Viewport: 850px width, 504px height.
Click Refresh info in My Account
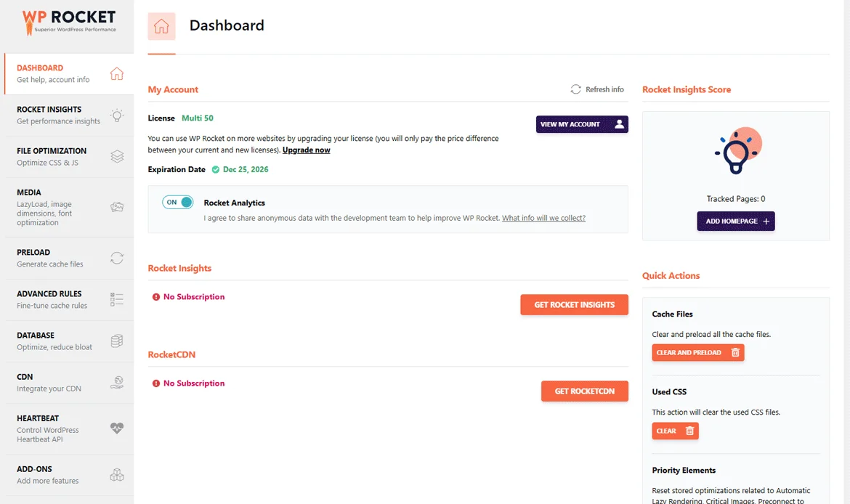pyautogui.click(x=597, y=89)
